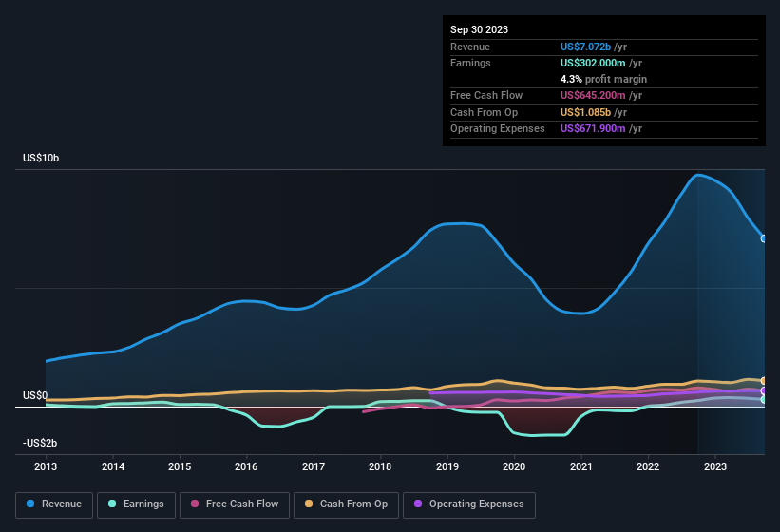
Task: Click the US$0 y-axis label
Action: pos(35,395)
